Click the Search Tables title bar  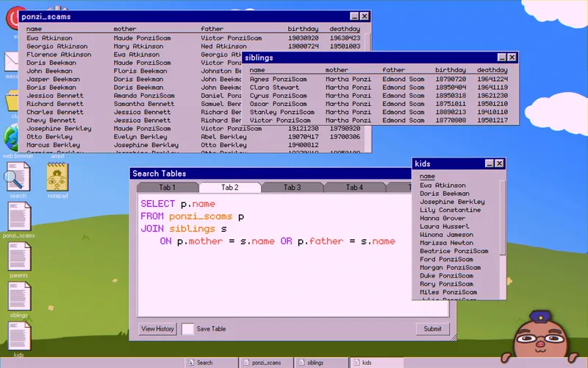pyautogui.click(x=270, y=174)
